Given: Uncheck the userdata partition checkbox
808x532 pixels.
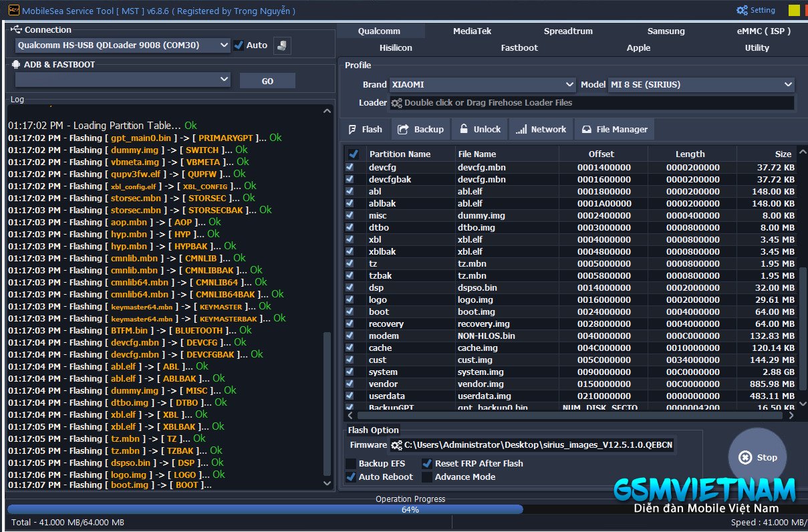Looking at the screenshot, I should pyautogui.click(x=350, y=396).
